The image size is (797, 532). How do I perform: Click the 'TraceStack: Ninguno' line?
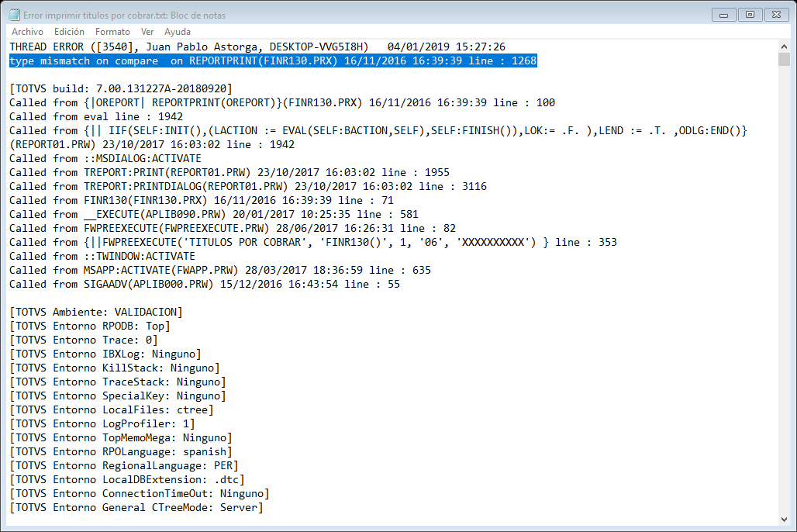pyautogui.click(x=118, y=382)
